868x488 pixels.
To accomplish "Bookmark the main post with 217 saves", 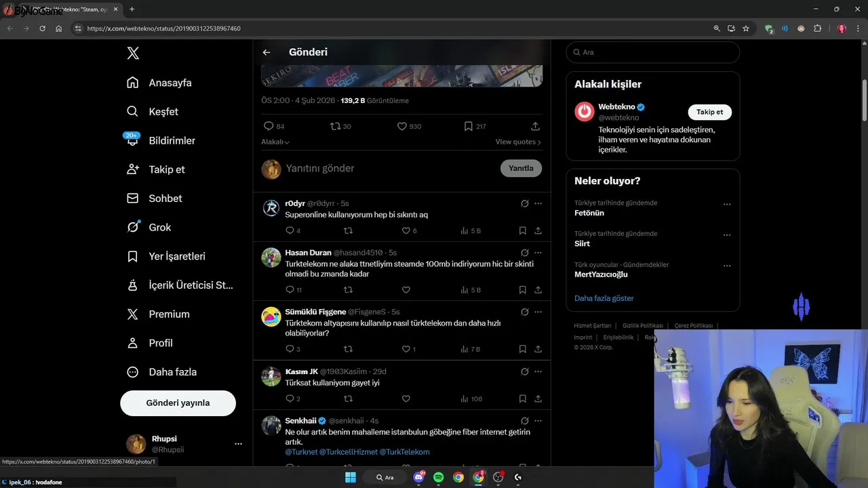I will [x=468, y=126].
